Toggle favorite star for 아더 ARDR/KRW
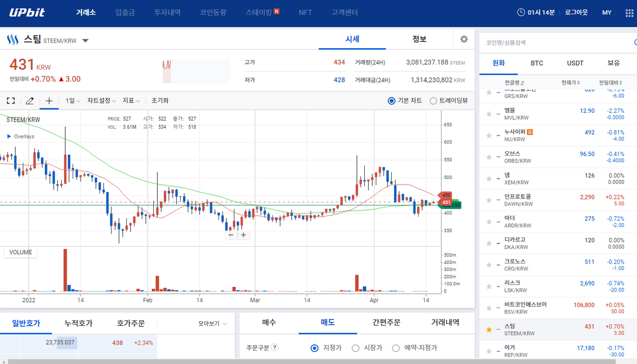Screen dimensions: 637x364 489,222
